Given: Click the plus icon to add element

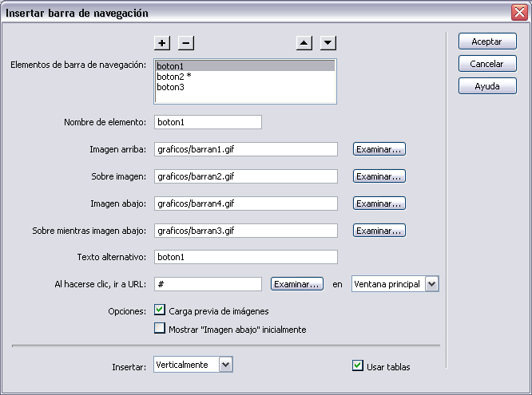Looking at the screenshot, I should [x=162, y=43].
